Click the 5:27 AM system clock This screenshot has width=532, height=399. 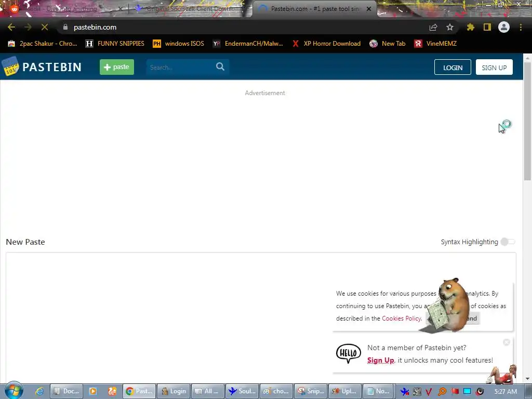(x=506, y=392)
